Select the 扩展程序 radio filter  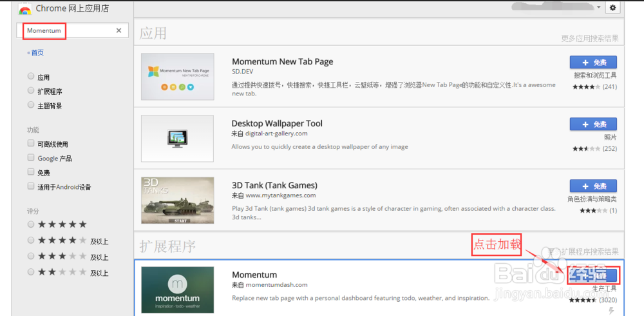31,90
